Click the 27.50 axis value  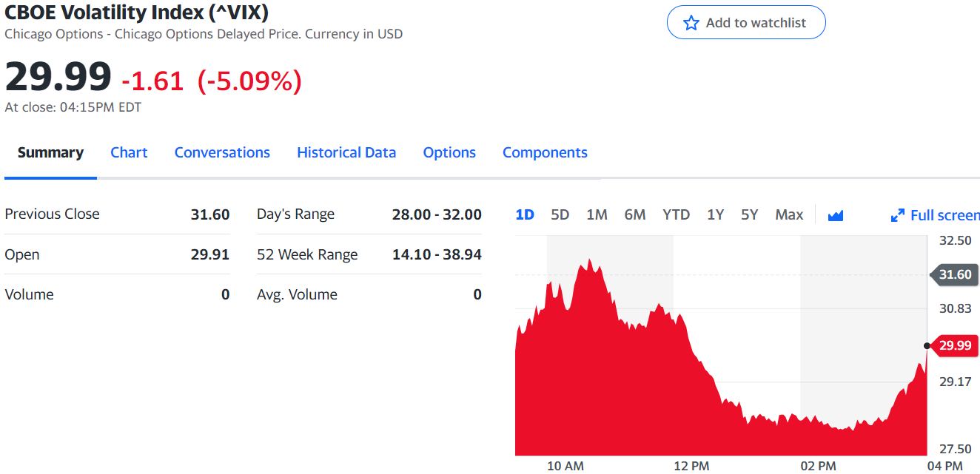click(x=956, y=449)
